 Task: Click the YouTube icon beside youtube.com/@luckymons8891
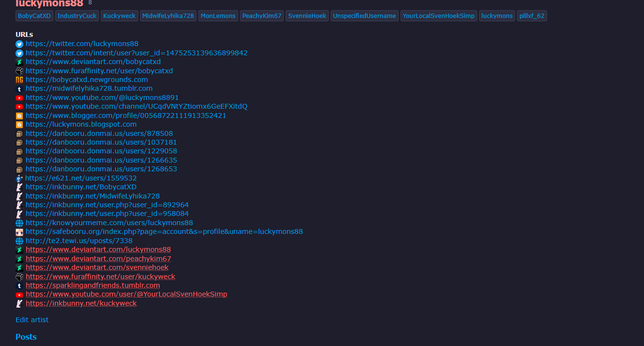(x=19, y=98)
